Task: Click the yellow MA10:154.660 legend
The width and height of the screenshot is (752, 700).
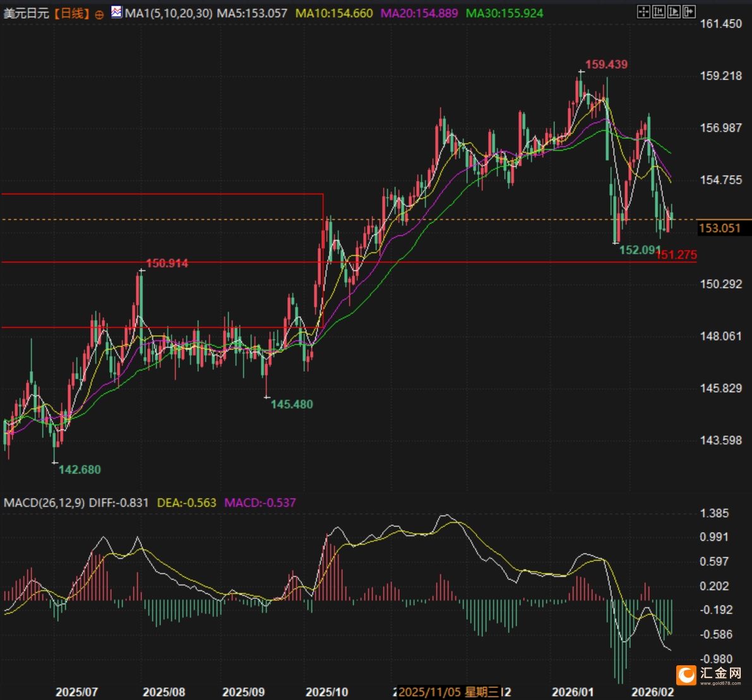Action: click(x=335, y=13)
